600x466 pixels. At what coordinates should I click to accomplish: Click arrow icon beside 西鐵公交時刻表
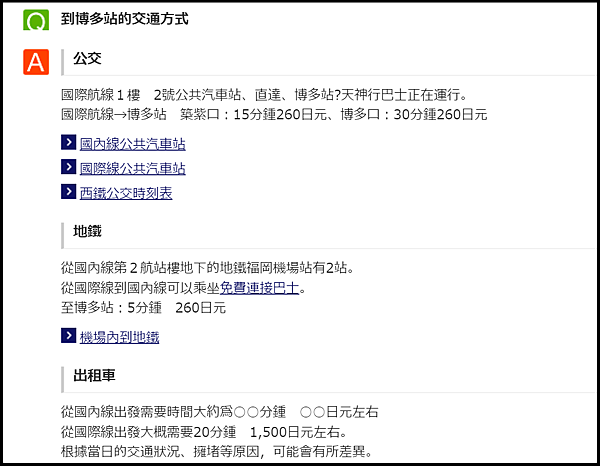[68, 191]
